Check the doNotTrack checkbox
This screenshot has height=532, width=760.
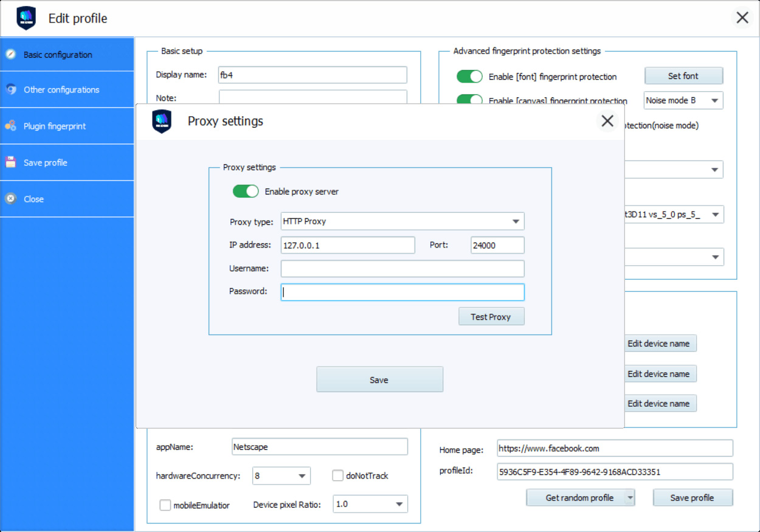337,475
